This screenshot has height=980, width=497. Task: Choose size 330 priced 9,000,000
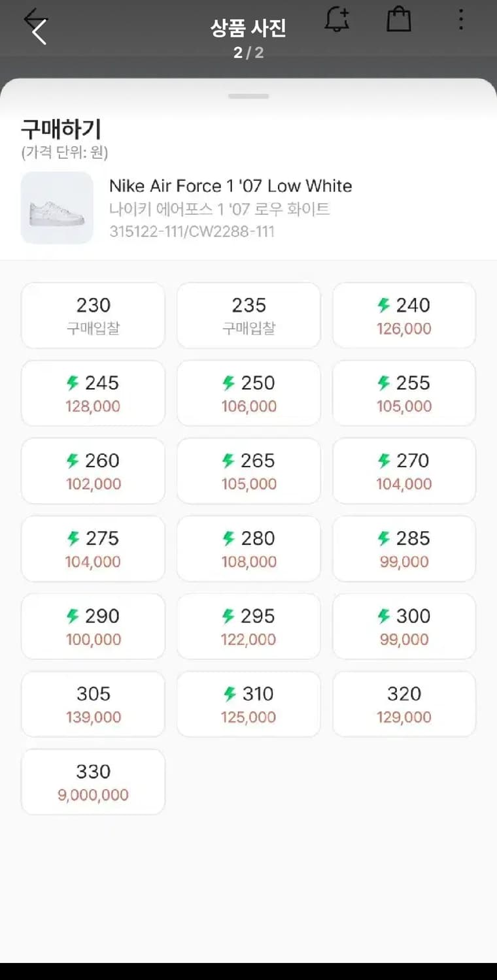point(93,782)
